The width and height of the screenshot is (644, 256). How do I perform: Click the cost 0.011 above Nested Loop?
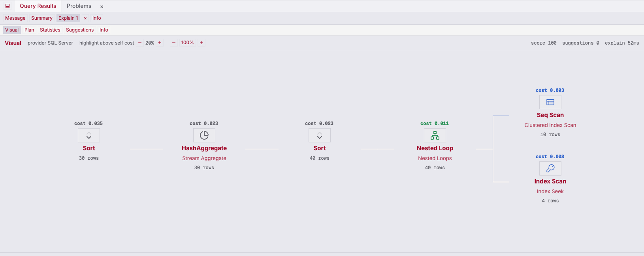pos(435,123)
